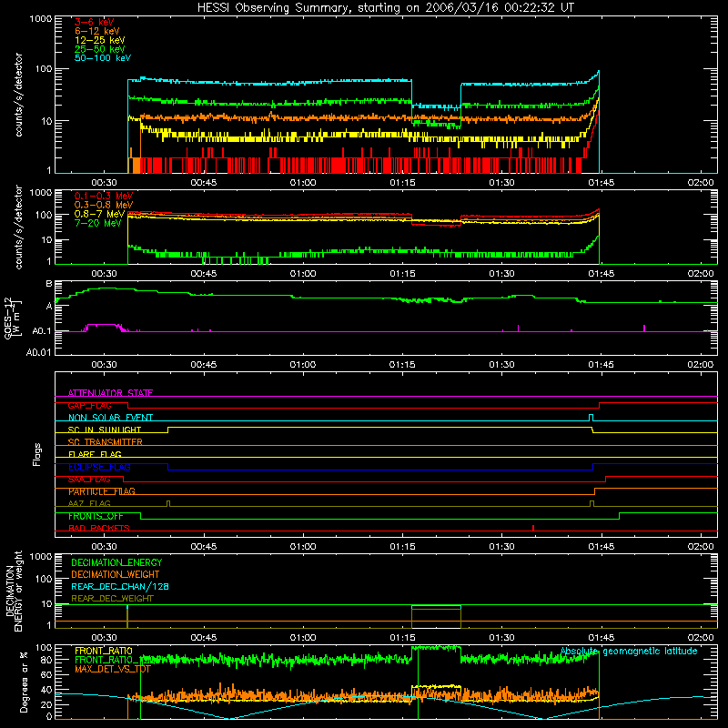This screenshot has height=728, width=728.
Task: Click the DECIMATION_WEIGHT legend label
Action: click(x=116, y=575)
